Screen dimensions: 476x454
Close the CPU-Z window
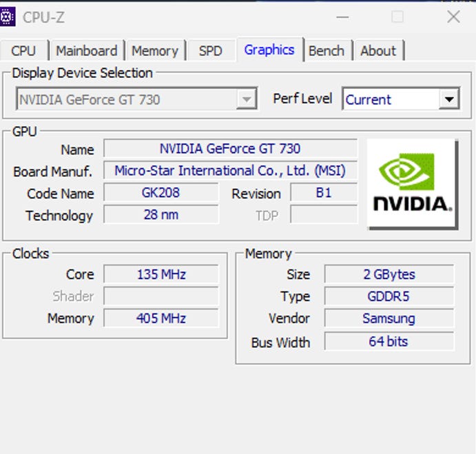(453, 17)
